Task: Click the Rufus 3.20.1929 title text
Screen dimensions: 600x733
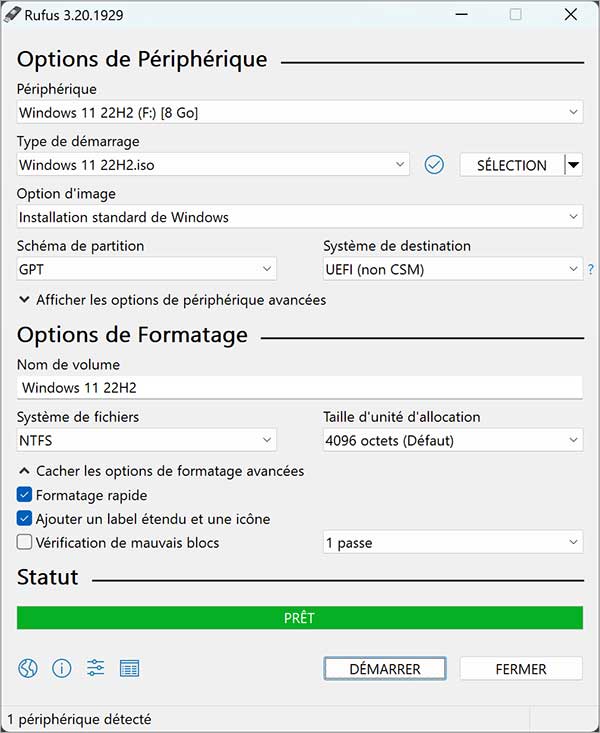Action: pyautogui.click(x=74, y=15)
